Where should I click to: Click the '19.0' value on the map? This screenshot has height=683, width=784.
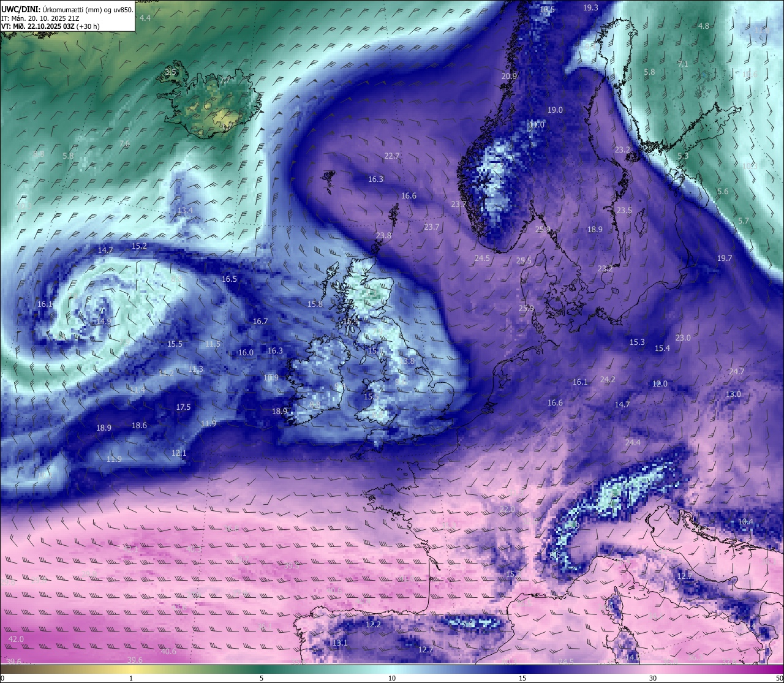click(555, 110)
